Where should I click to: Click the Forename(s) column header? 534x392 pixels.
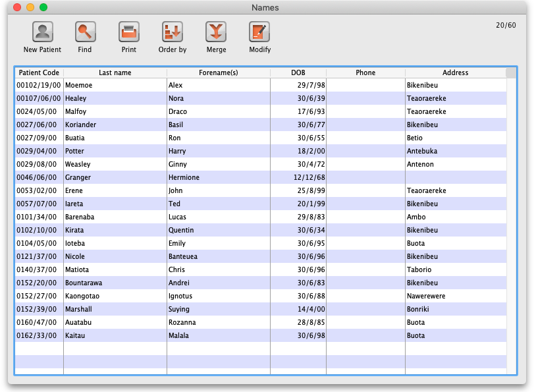coord(218,72)
